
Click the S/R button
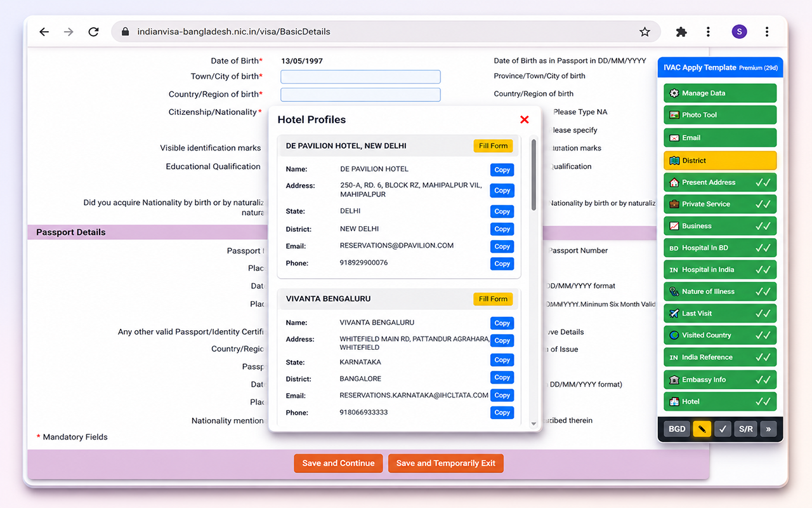pyautogui.click(x=746, y=429)
